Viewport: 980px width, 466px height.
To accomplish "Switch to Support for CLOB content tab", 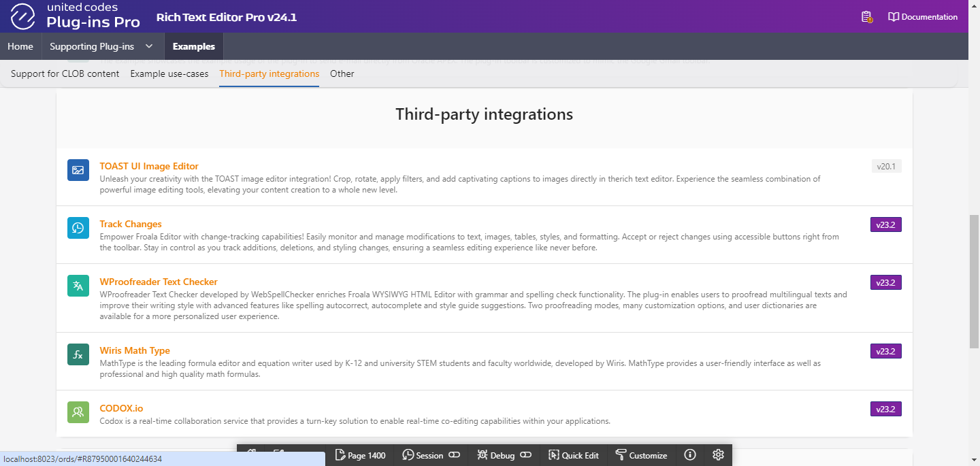I will pyautogui.click(x=65, y=73).
